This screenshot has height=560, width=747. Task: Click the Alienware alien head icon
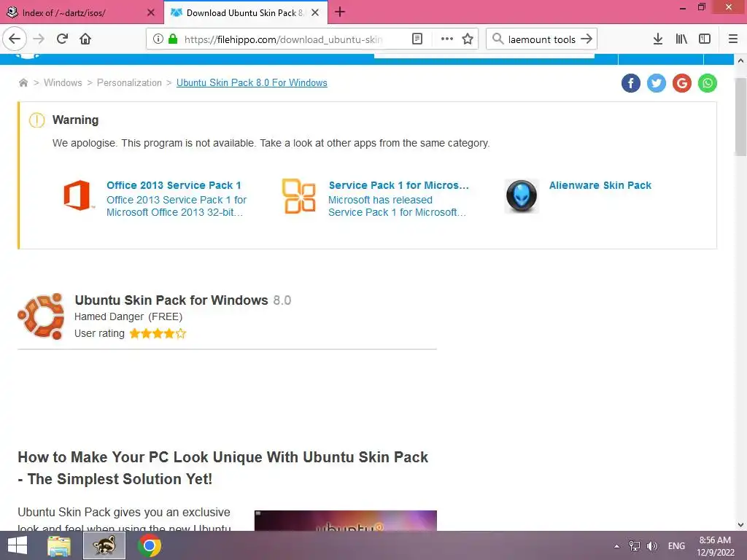tap(522, 195)
